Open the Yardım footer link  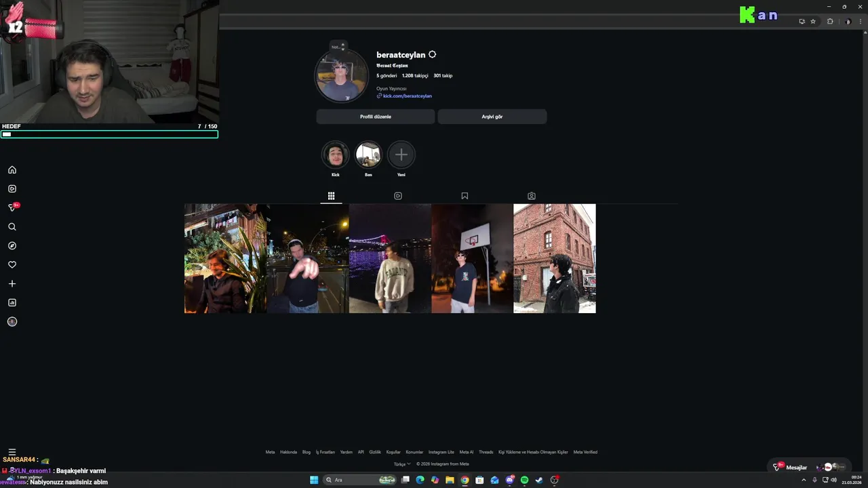[x=347, y=452]
